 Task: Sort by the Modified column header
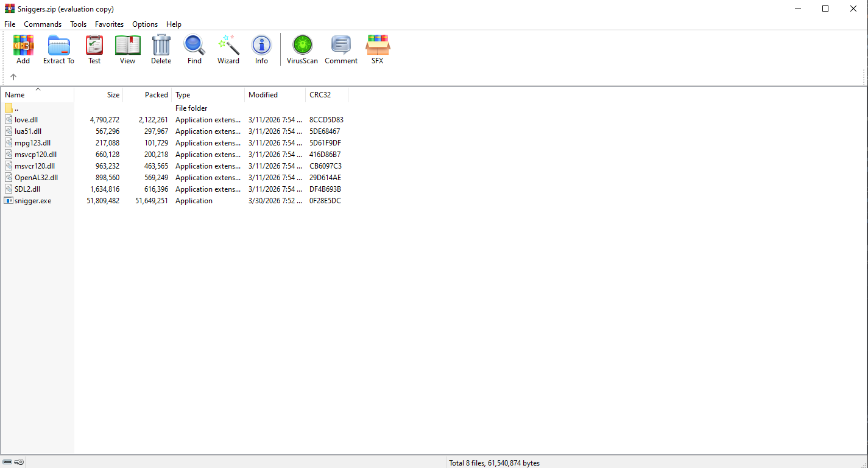click(x=275, y=95)
